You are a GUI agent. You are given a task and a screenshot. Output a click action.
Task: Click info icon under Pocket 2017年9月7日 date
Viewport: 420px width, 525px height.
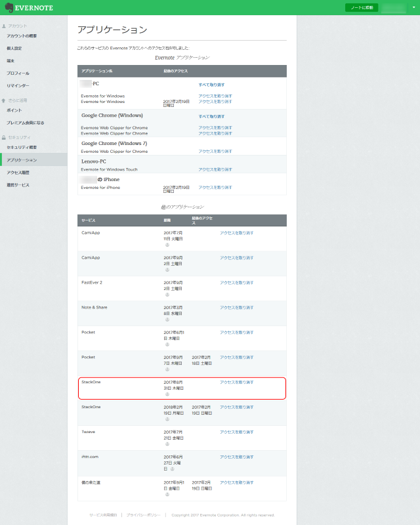[167, 369]
